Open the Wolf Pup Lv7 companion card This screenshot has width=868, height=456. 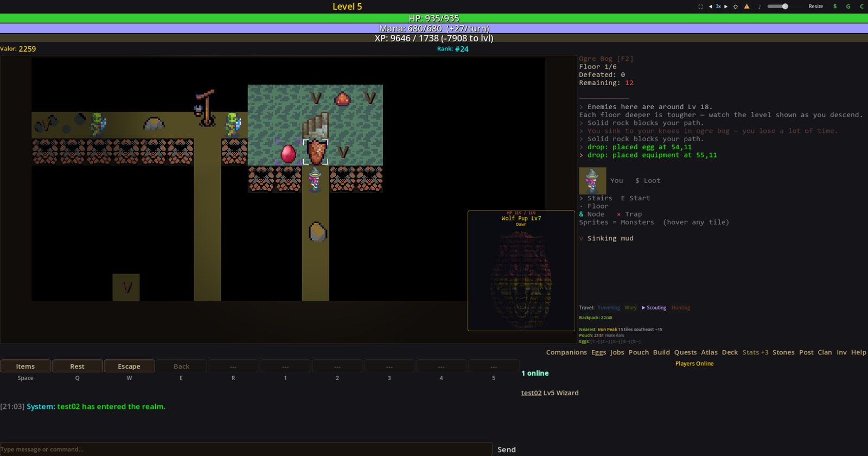coord(521,270)
